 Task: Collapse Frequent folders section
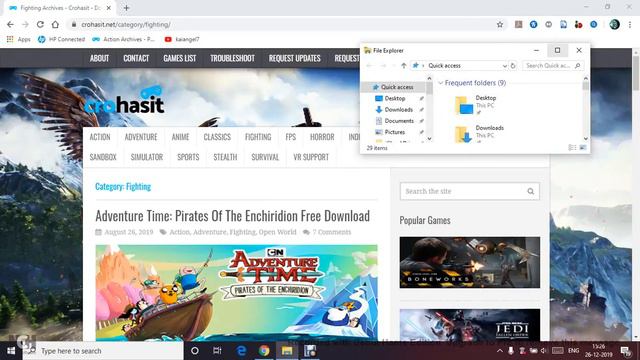[x=440, y=83]
